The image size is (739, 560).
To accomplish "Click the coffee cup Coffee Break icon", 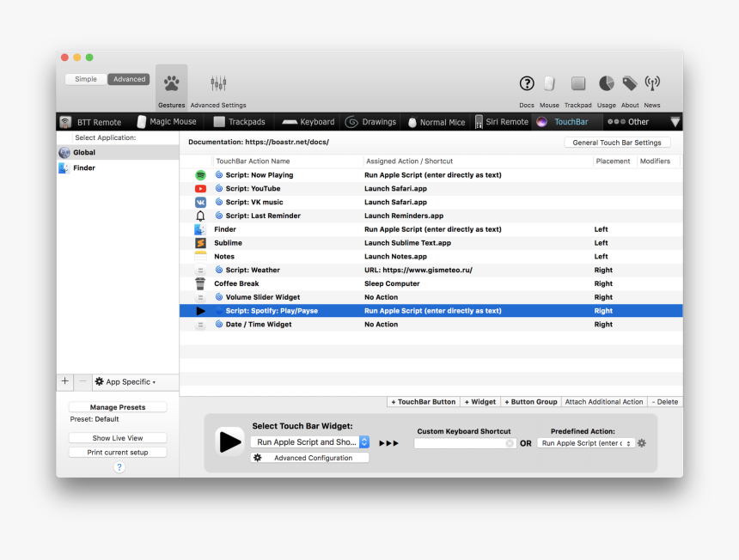I will [200, 283].
